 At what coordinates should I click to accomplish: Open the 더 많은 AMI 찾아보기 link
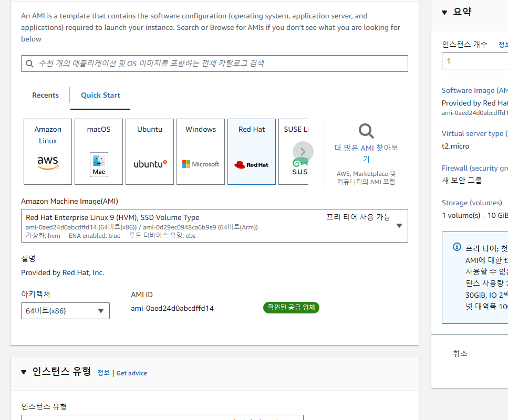click(366, 153)
